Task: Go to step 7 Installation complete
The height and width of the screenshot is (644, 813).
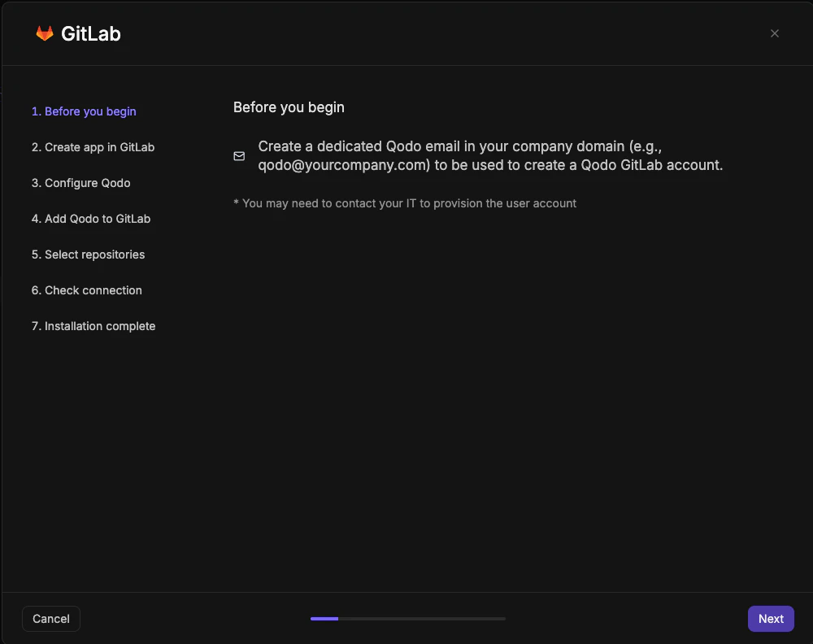Action: (x=93, y=326)
